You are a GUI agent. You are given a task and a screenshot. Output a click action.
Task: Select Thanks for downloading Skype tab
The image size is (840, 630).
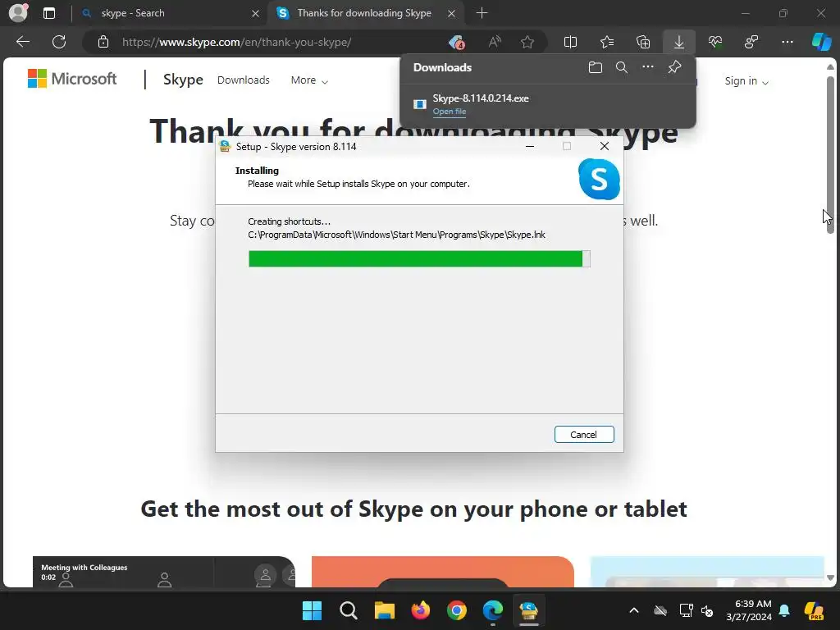click(364, 13)
